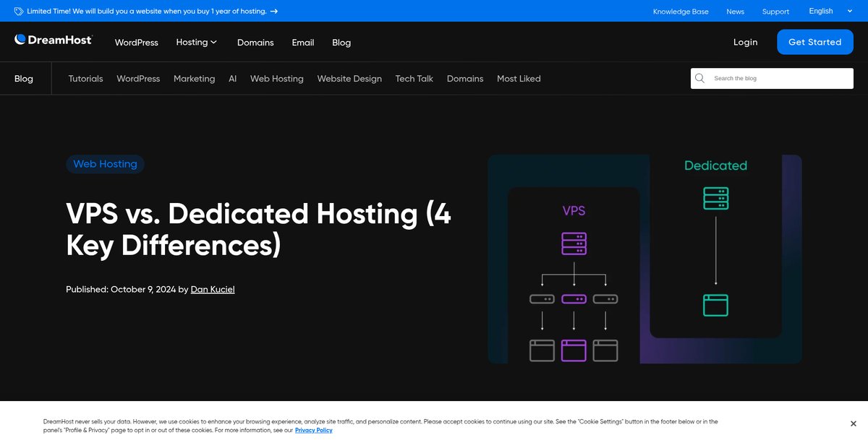Click the arrow after the hosting promo
868x448 pixels.
(274, 12)
